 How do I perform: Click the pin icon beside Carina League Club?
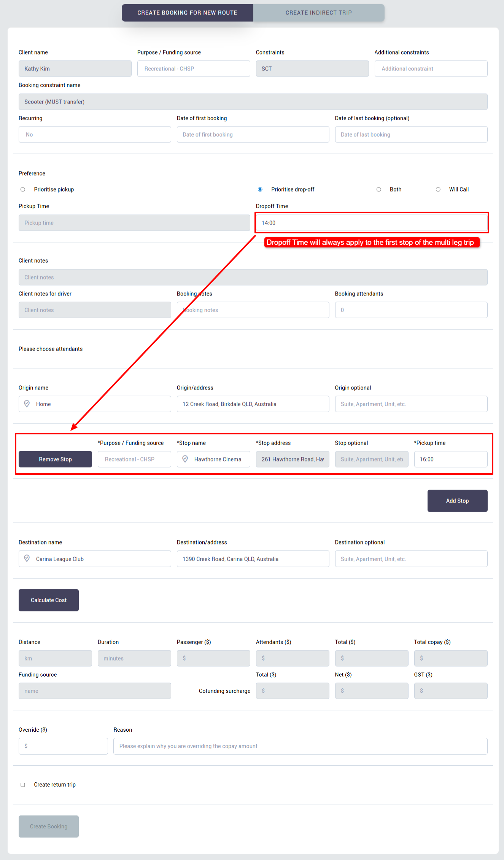point(27,558)
